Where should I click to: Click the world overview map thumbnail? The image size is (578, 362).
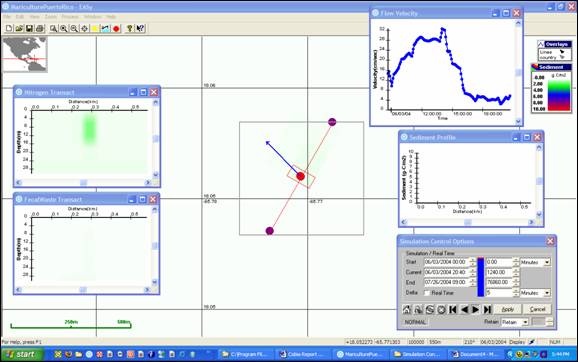click(x=25, y=54)
